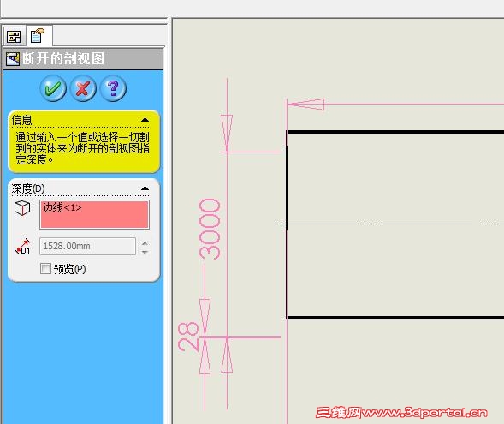Click the depth reference cube icon

22,208
